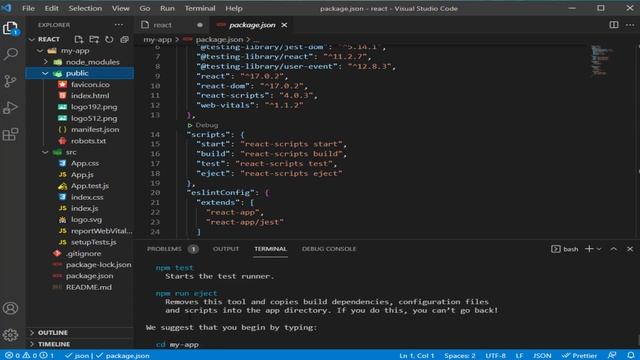
Task: Open notifications bell in status bar
Action: [631, 356]
